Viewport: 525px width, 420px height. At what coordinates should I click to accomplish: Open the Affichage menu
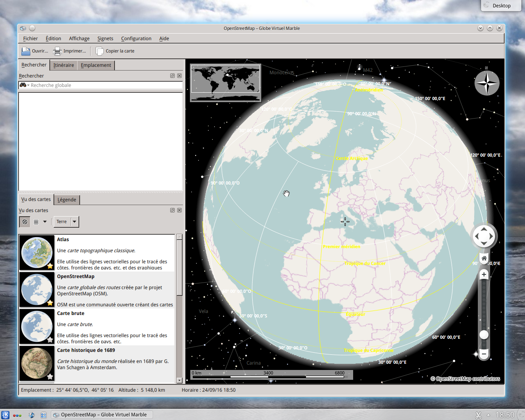pyautogui.click(x=79, y=39)
